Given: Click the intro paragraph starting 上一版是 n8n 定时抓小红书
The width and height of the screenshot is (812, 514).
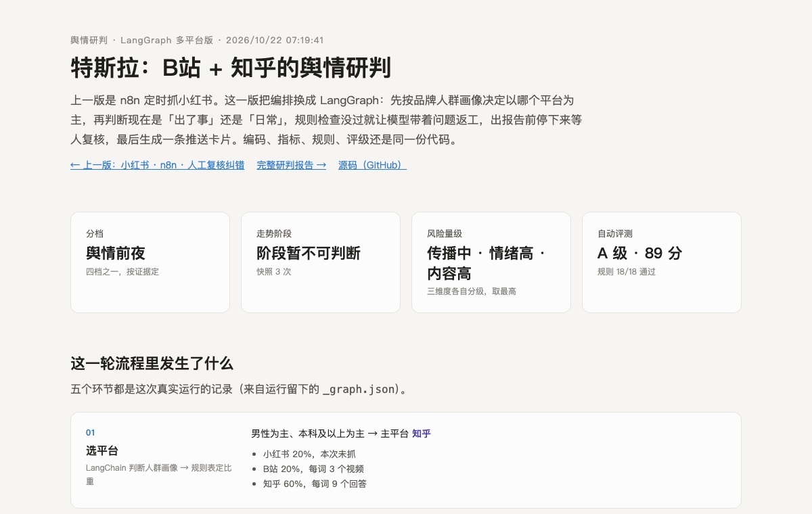Looking at the screenshot, I should [326, 120].
